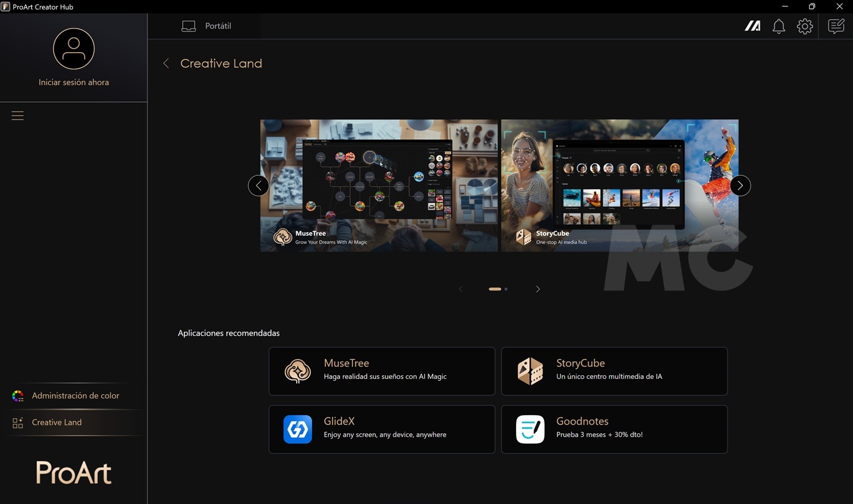Open the Goodnotes recommended app card

tap(615, 429)
